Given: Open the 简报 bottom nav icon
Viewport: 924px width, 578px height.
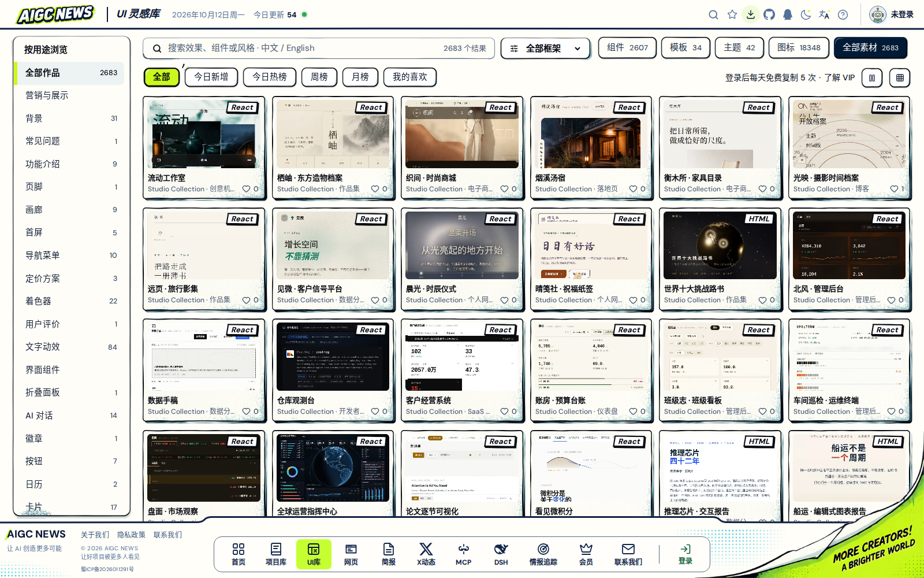Looking at the screenshot, I should (x=389, y=554).
